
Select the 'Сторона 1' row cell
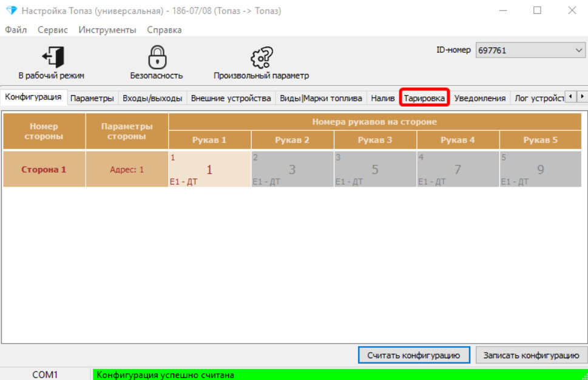click(x=44, y=169)
